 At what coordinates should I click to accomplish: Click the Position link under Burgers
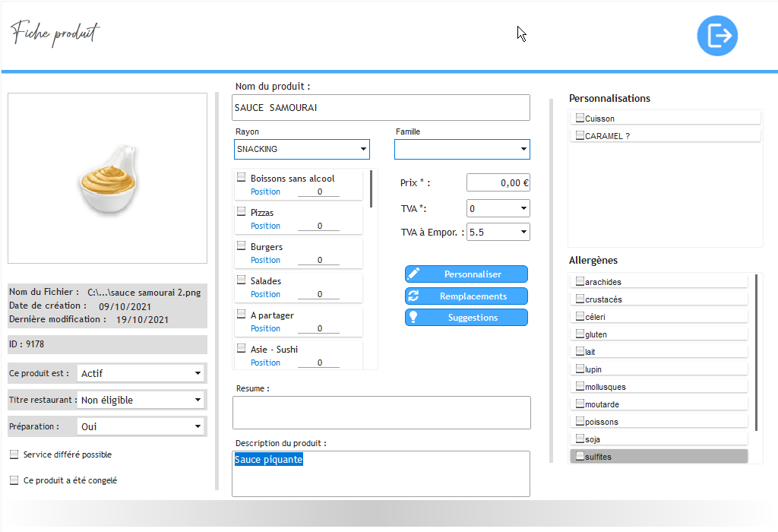pyautogui.click(x=265, y=260)
